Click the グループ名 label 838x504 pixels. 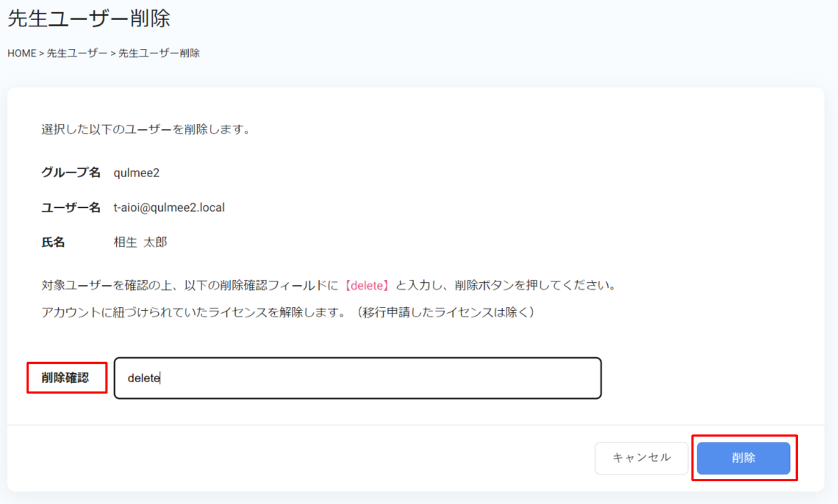pyautogui.click(x=71, y=173)
